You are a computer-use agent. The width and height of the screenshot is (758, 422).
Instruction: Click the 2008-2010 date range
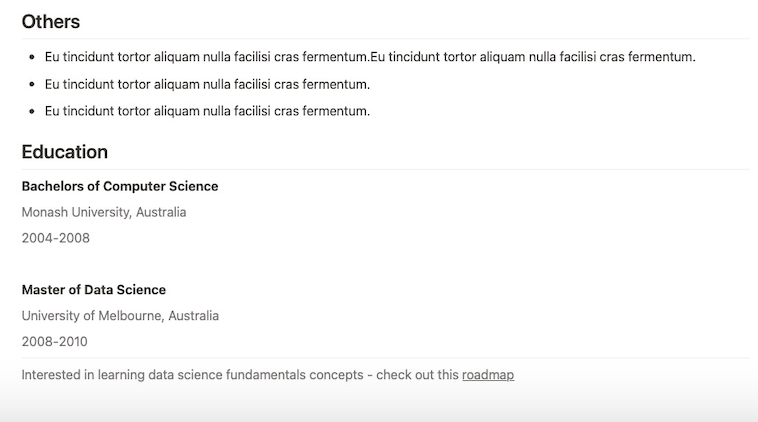point(55,342)
